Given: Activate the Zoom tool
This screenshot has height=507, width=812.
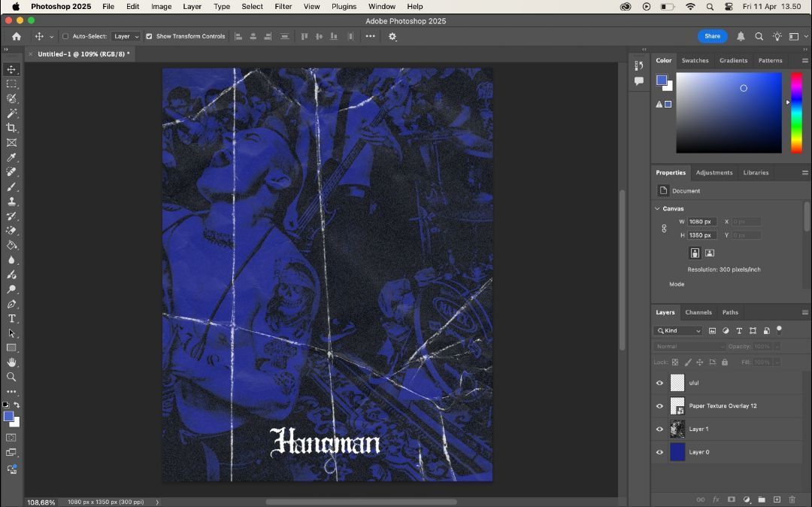Looking at the screenshot, I should [x=11, y=377].
